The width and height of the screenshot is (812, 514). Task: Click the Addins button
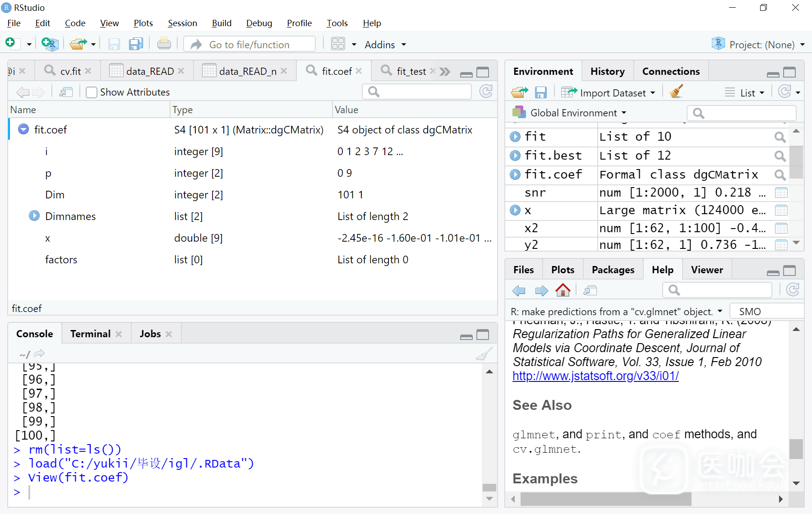point(385,45)
